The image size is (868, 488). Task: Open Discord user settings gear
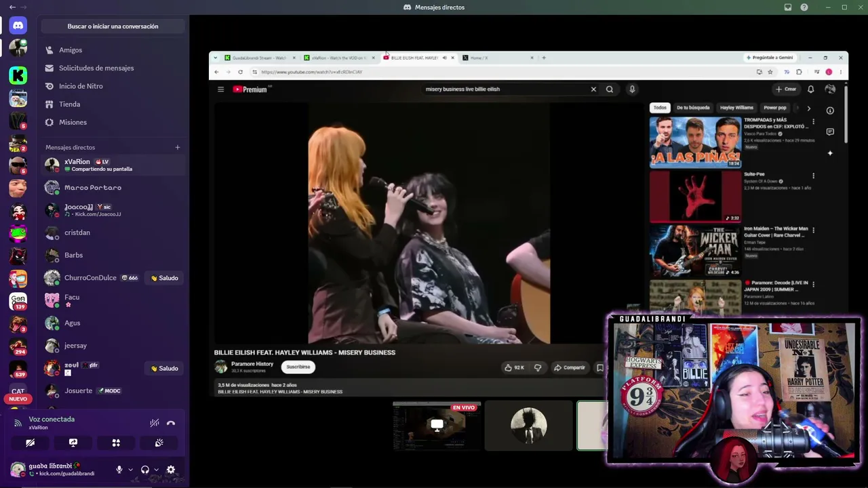(171, 470)
